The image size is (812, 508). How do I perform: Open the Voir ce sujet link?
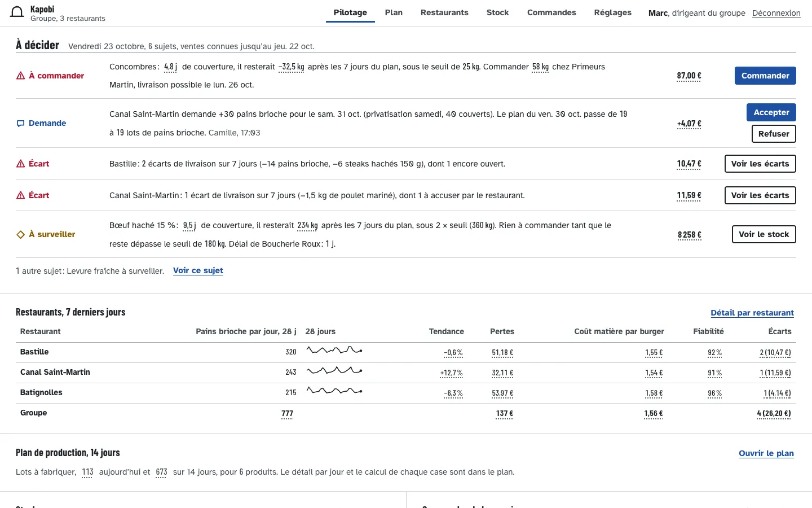pos(198,270)
